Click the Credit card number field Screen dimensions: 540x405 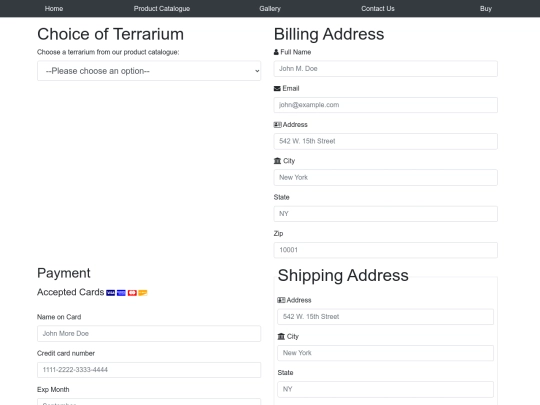149,370
